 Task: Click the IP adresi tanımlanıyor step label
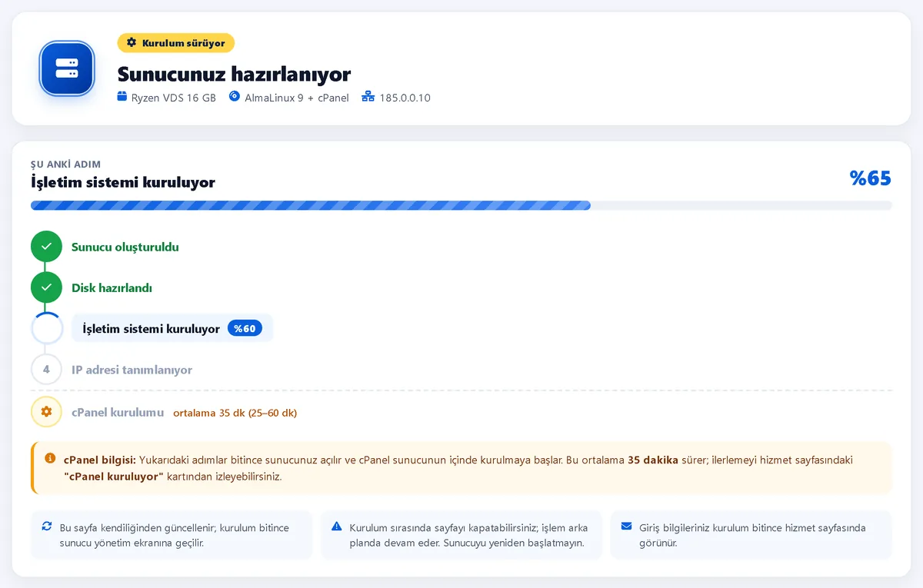pyautogui.click(x=132, y=370)
